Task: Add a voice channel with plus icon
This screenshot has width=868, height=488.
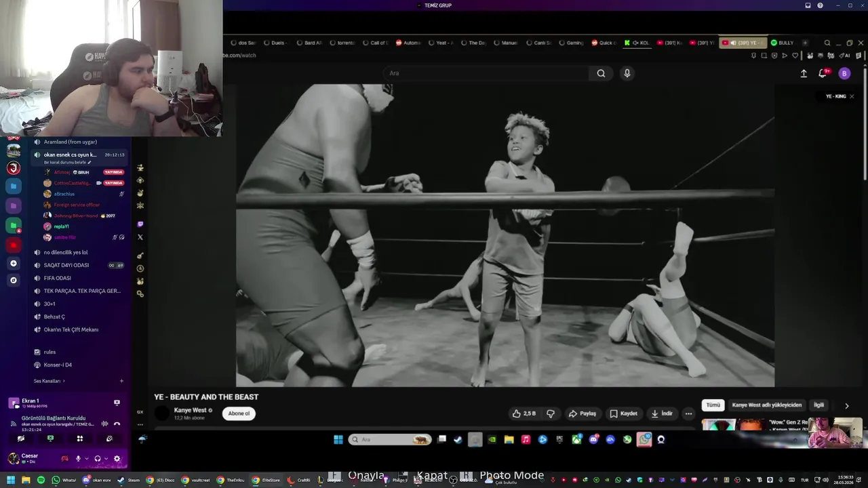Action: 121,381
